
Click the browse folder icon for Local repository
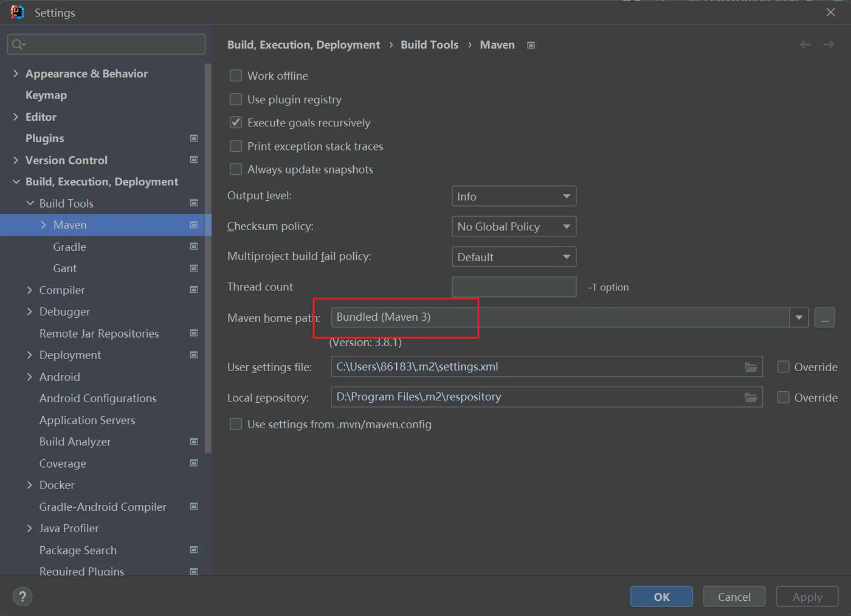(751, 397)
